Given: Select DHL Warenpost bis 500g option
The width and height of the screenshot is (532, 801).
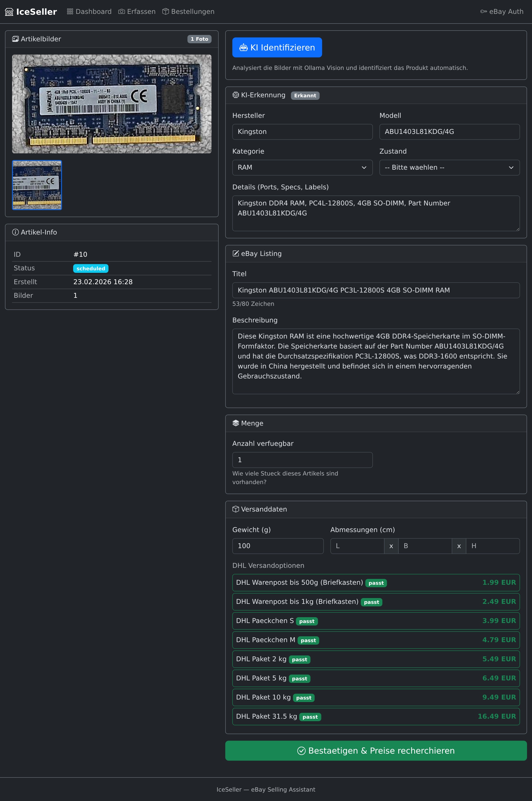Looking at the screenshot, I should pos(376,583).
